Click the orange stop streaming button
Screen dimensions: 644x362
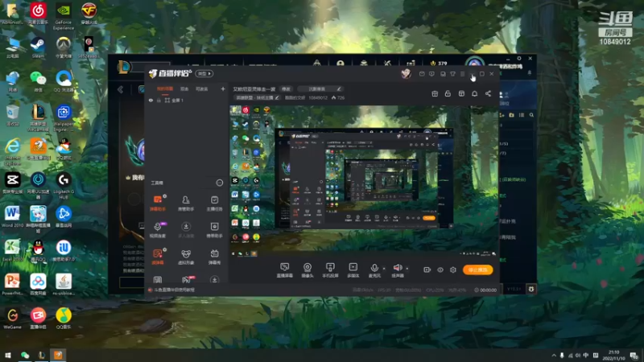tap(477, 269)
